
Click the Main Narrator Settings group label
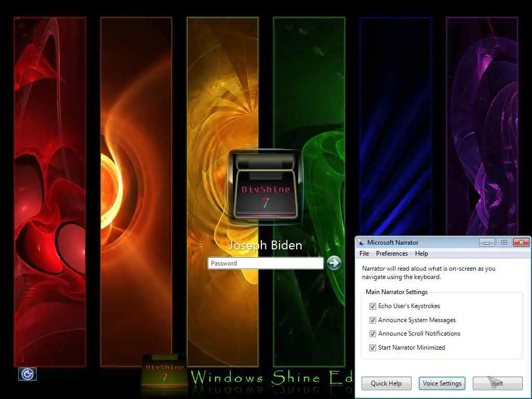coord(396,292)
